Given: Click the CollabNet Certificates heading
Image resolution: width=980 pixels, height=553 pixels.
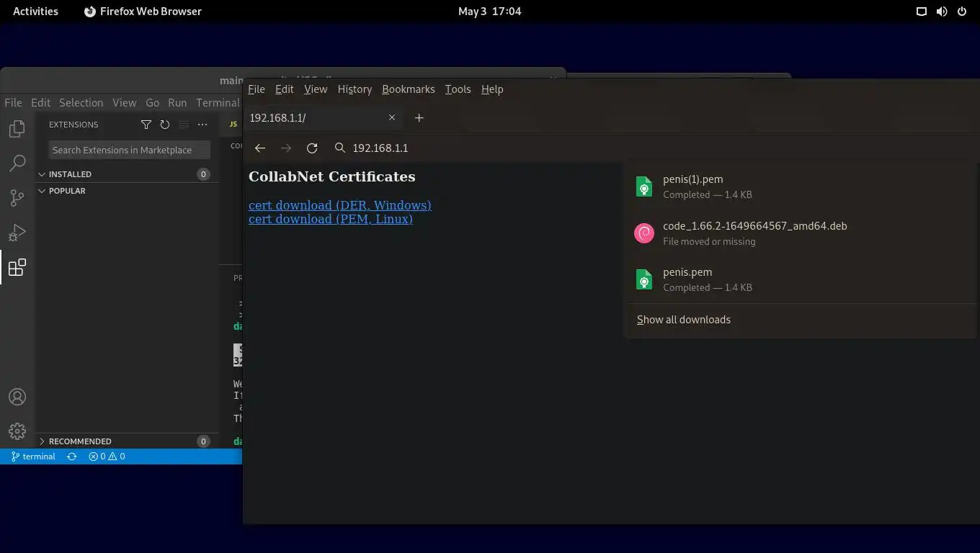Looking at the screenshot, I should (x=332, y=176).
